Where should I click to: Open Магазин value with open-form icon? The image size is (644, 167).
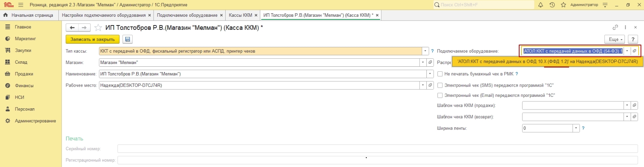point(430,63)
